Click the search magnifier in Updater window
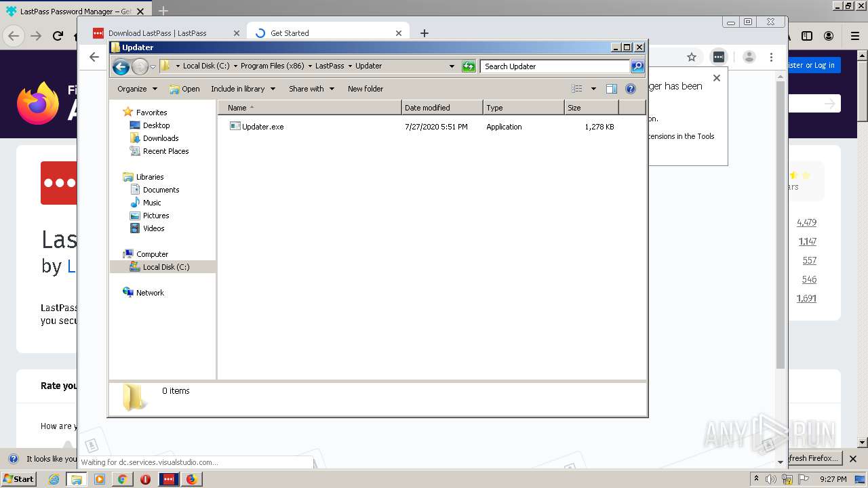 (x=637, y=66)
